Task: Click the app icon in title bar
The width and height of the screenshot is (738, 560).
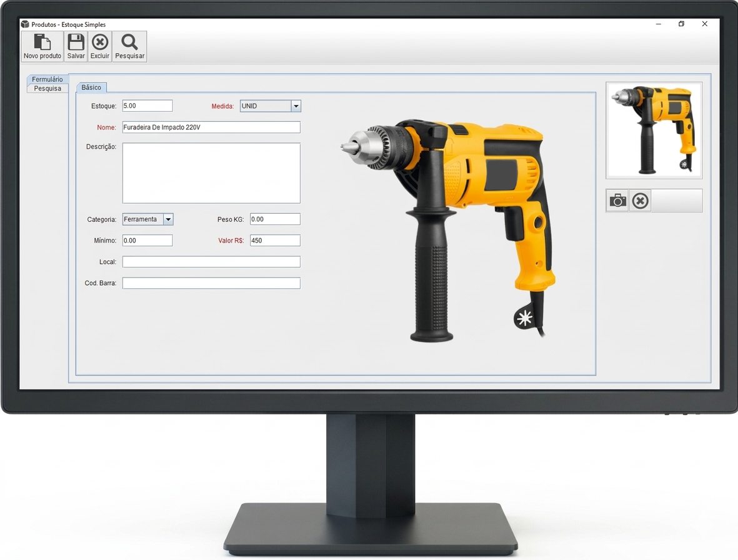Action: pos(25,24)
